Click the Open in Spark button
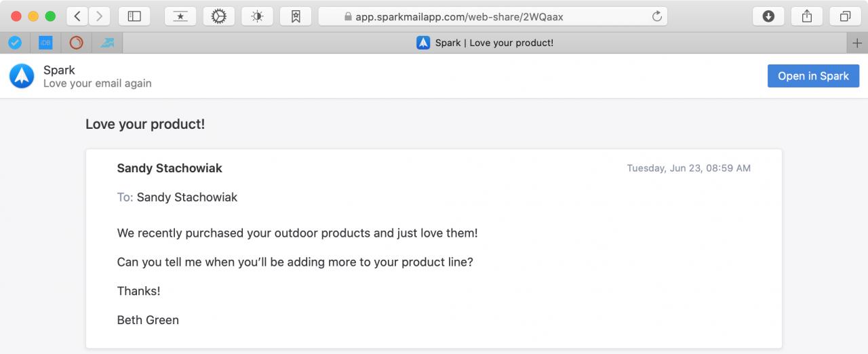Viewport: 868px width, 354px height. tap(813, 76)
